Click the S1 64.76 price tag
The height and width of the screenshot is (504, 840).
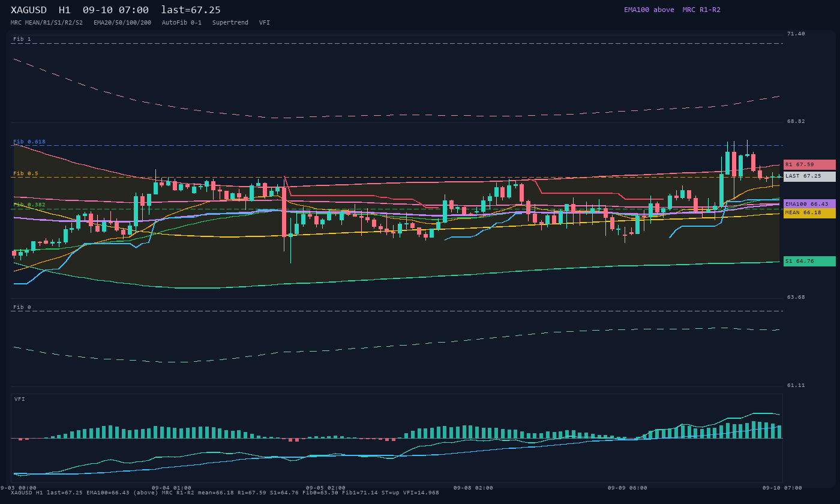[809, 261]
